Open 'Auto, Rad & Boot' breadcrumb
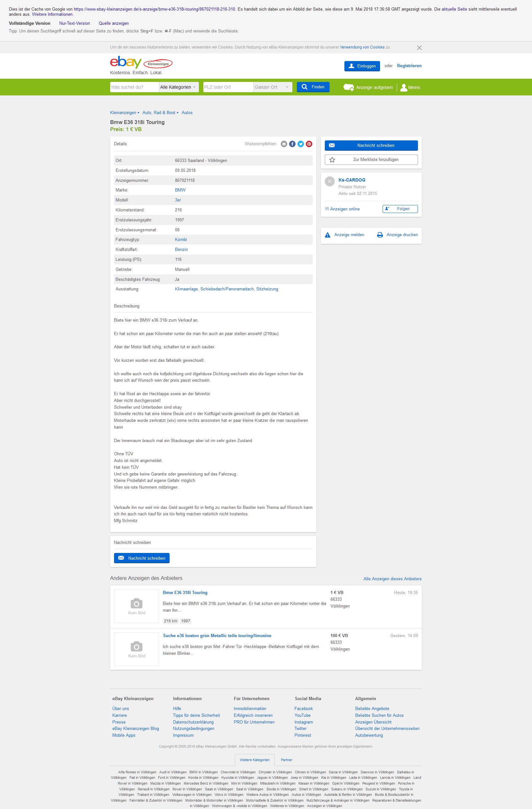Image resolution: width=532 pixels, height=809 pixels. tap(159, 113)
